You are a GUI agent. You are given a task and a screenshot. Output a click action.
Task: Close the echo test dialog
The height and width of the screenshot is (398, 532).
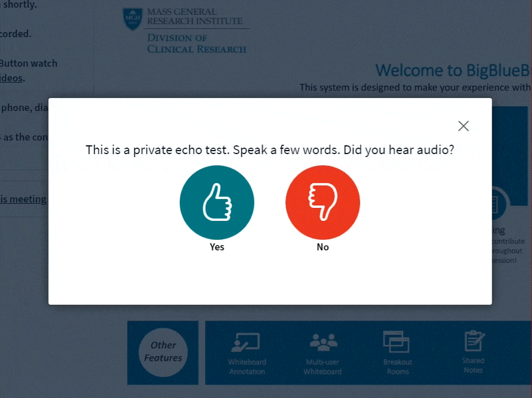pos(463,126)
